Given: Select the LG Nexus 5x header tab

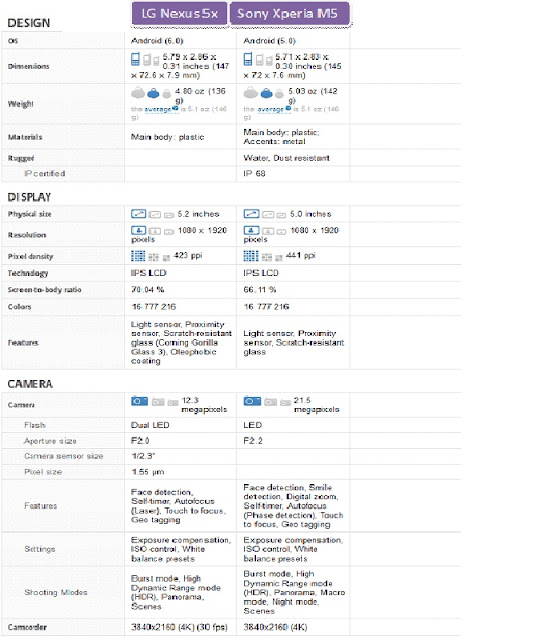Looking at the screenshot, I should pos(179,13).
